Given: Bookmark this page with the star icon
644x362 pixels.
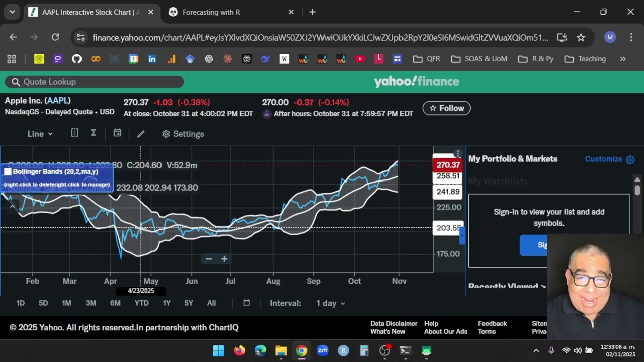Looking at the screenshot, I should coord(581,37).
